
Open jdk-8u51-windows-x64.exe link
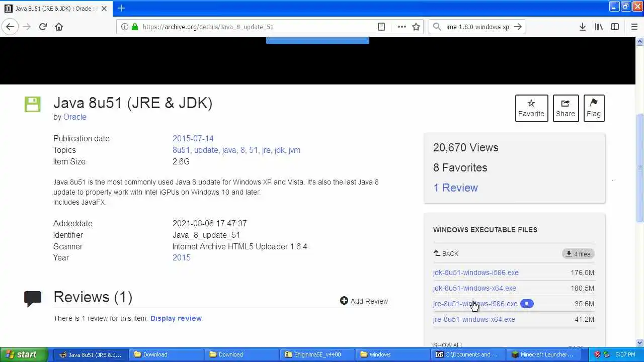(474, 288)
